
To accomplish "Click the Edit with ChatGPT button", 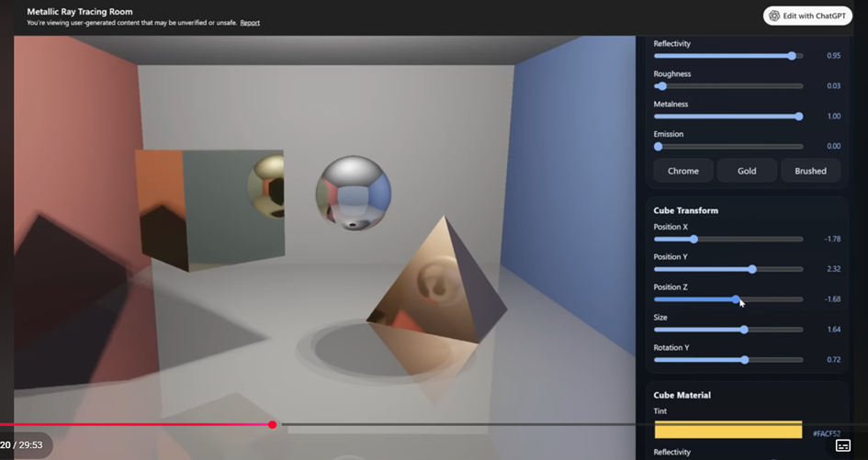I will coord(807,16).
